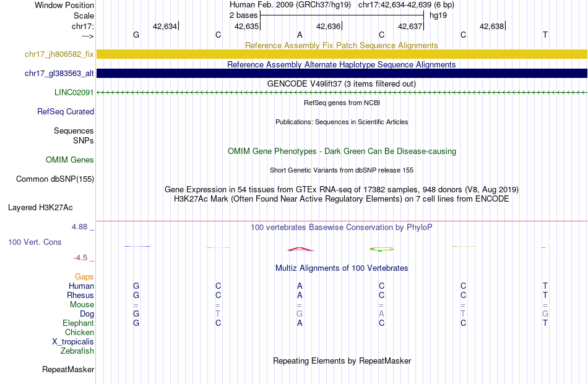Open the Reference Assembly Alternate Haplotype Sequence Alignments title
Screen dimensions: 588x384
coord(342,64)
